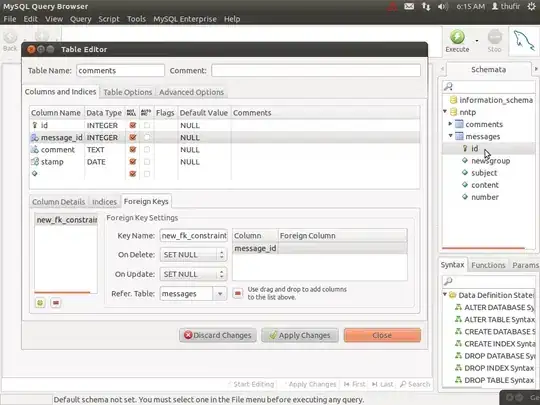Image resolution: width=540 pixels, height=405 pixels.
Task: Enable the auto increment checkbox for message_id
Action: pos(147,137)
